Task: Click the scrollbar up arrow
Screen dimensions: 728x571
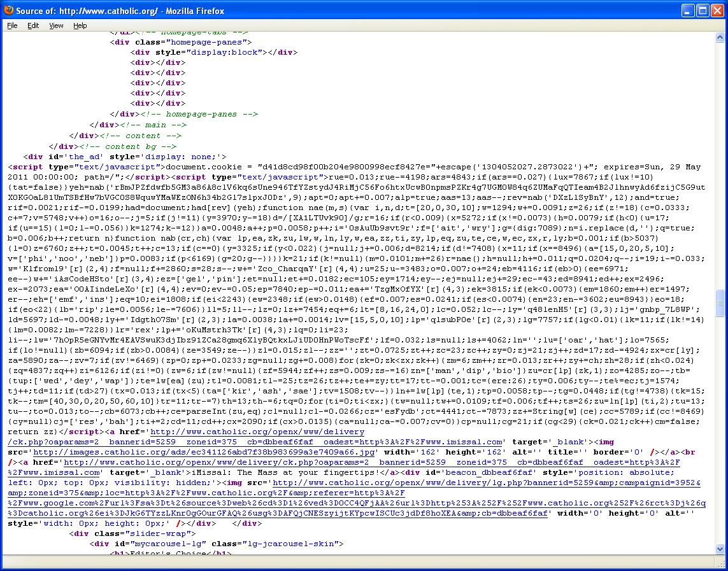Action: [721, 36]
